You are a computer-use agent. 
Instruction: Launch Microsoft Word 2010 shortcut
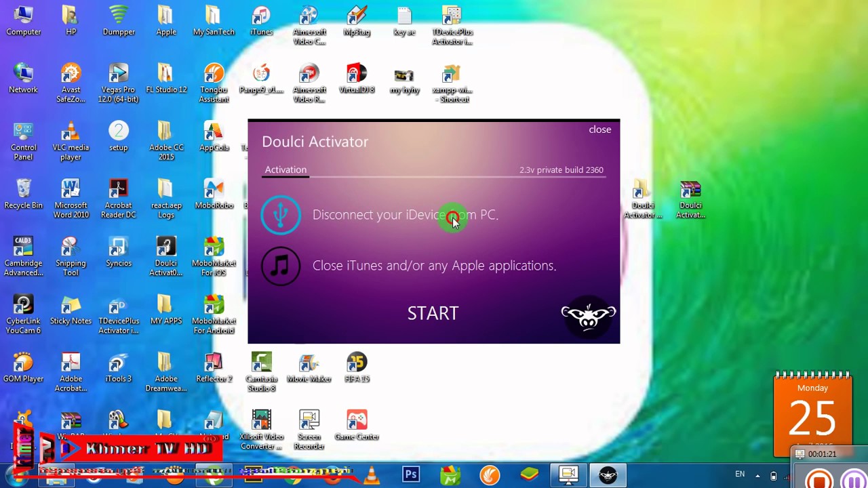coord(71,199)
